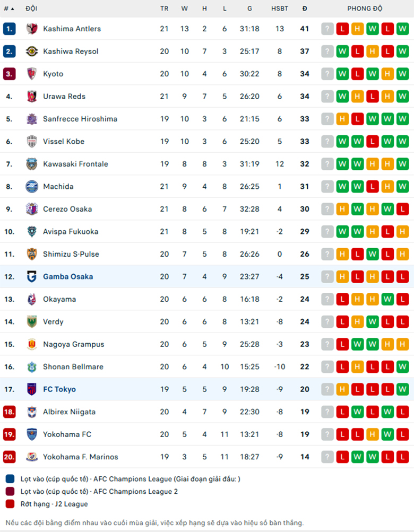Open the Urawa Reds crest icon
The height and width of the screenshot is (532, 414).
[x=32, y=97]
